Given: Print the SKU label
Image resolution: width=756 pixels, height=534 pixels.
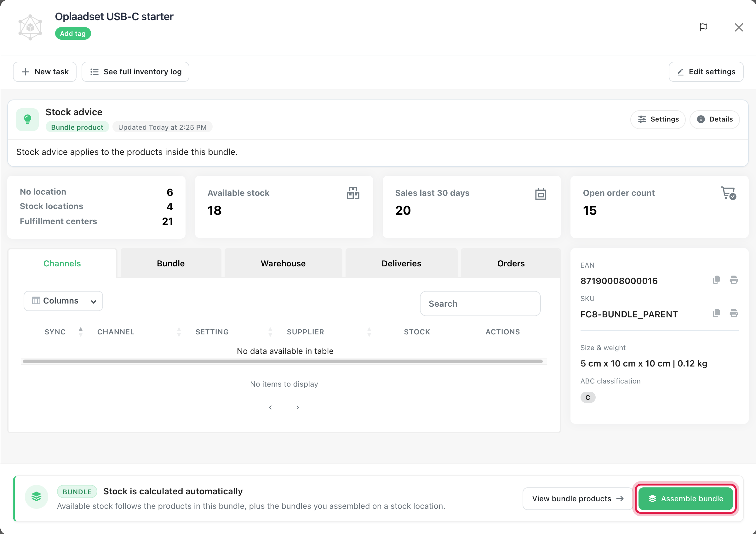Looking at the screenshot, I should click(734, 313).
